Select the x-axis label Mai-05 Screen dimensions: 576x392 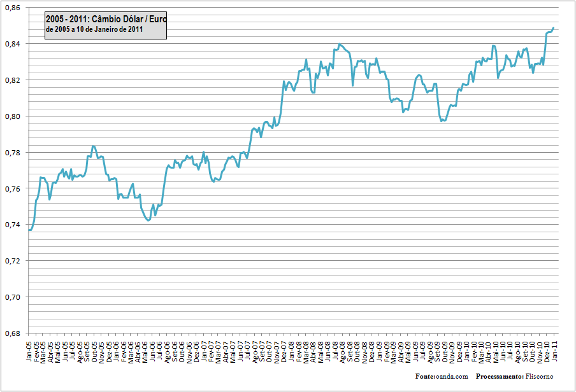click(x=58, y=352)
